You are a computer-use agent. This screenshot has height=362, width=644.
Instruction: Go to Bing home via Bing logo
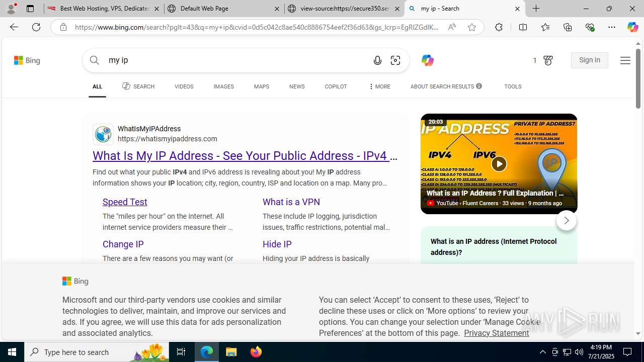[x=27, y=60]
